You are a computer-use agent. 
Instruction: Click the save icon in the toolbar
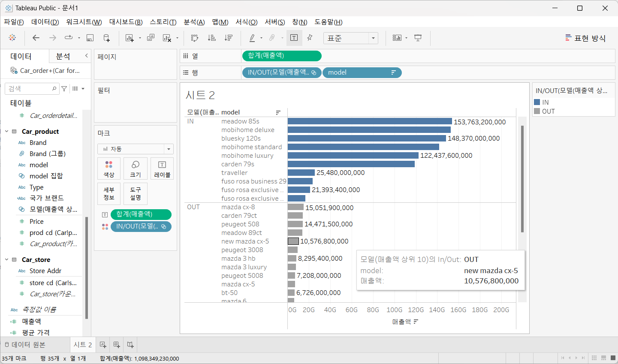90,38
